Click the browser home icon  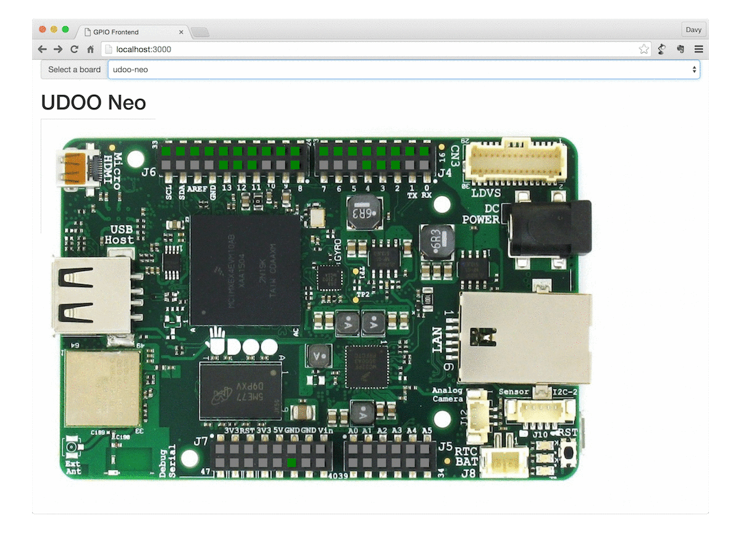(x=90, y=49)
